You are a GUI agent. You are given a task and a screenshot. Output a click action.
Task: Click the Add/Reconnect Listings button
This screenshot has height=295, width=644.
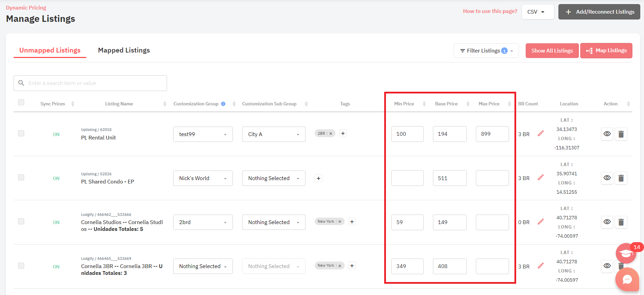click(599, 12)
